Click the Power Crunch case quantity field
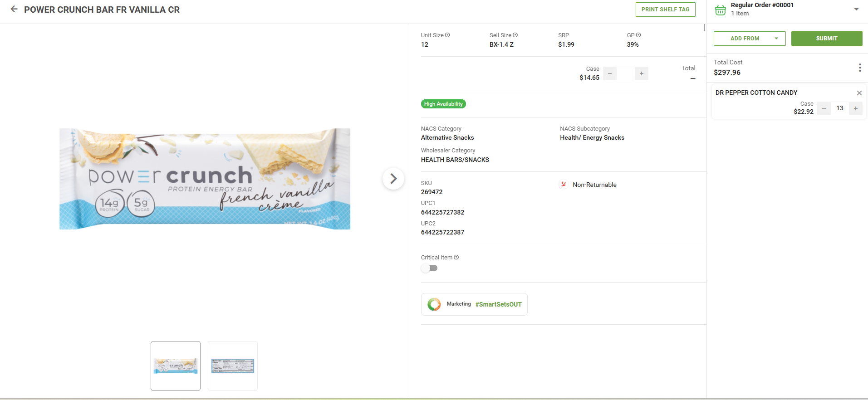 tap(626, 73)
